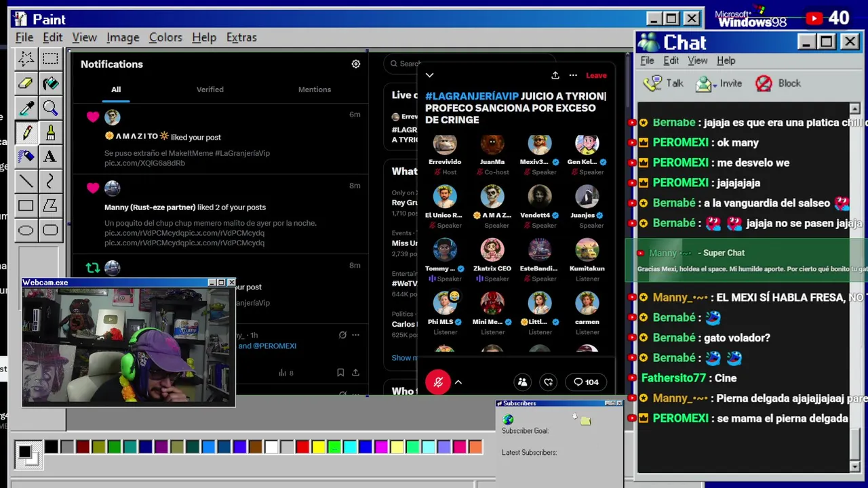Click the @PEROMEXI mention link
Image resolution: width=868 pixels, height=488 pixels.
coord(275,346)
